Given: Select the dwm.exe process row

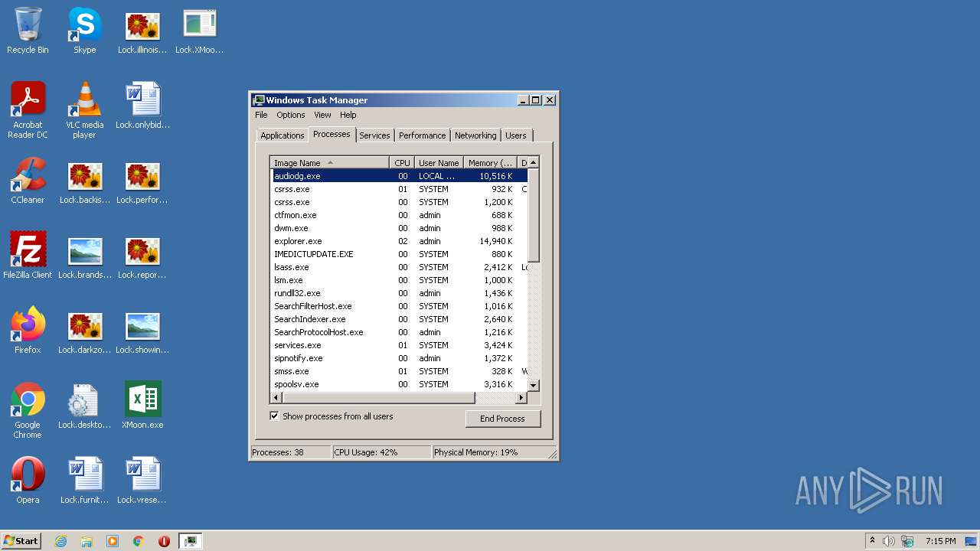Looking at the screenshot, I should click(x=399, y=228).
